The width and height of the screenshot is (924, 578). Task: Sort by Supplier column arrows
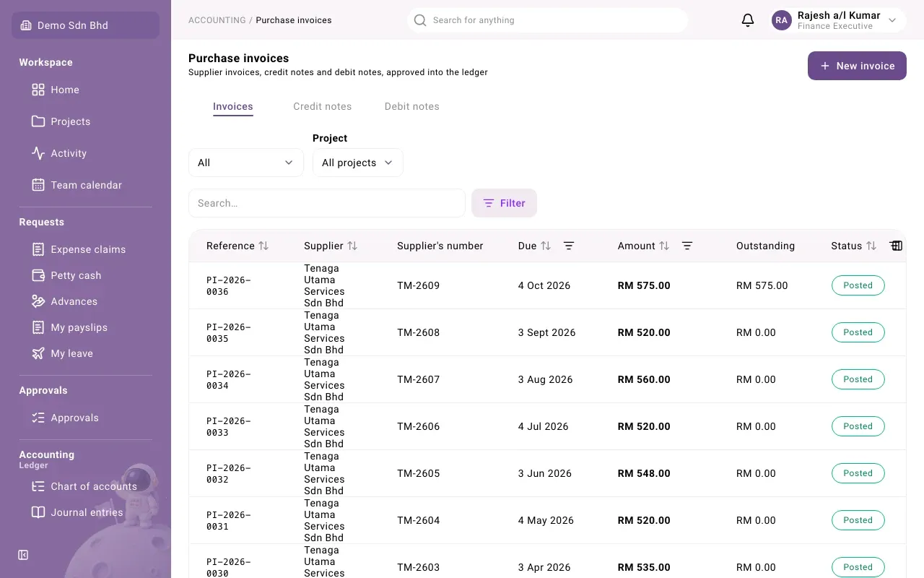click(352, 246)
